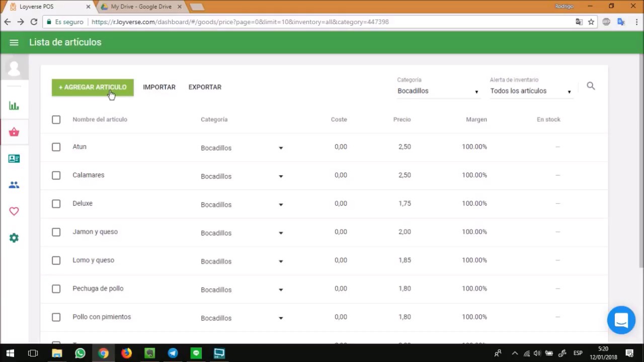644x362 pixels.
Task: Open File Explorer from the taskbar
Action: (57, 353)
